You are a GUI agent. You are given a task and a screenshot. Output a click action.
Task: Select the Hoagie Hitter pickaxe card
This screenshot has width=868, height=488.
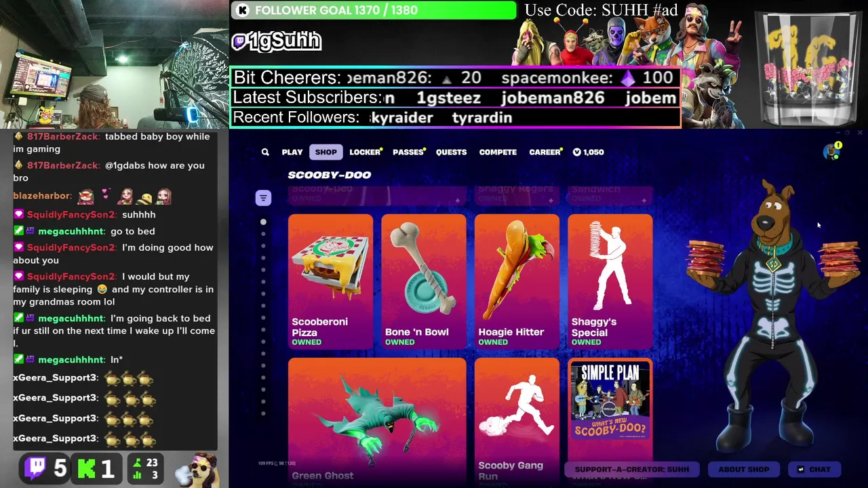(x=517, y=281)
